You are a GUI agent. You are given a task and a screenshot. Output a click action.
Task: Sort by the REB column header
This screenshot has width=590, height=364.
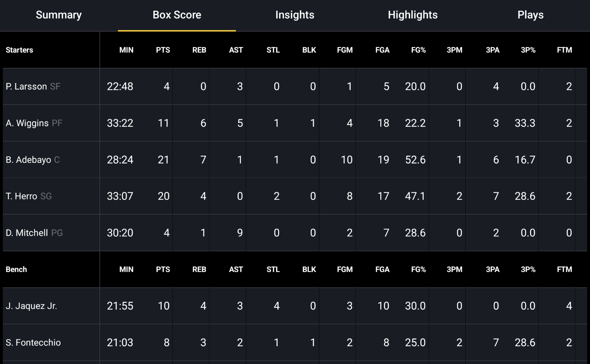pos(199,50)
